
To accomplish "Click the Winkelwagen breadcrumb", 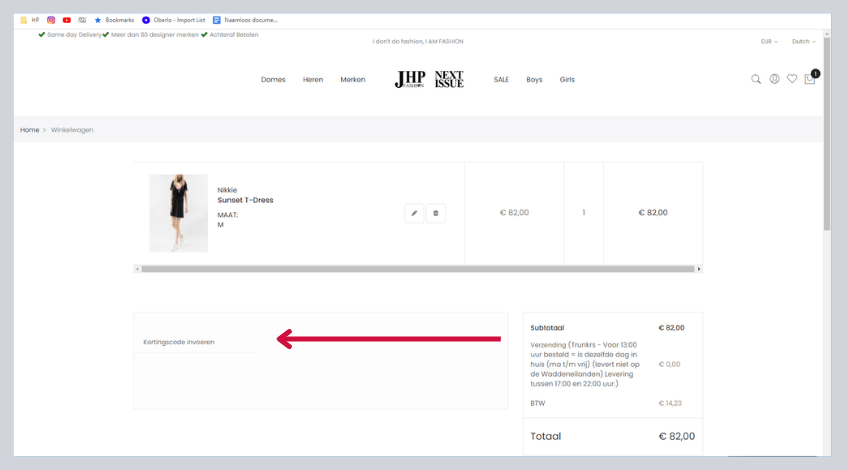I will pyautogui.click(x=72, y=130).
